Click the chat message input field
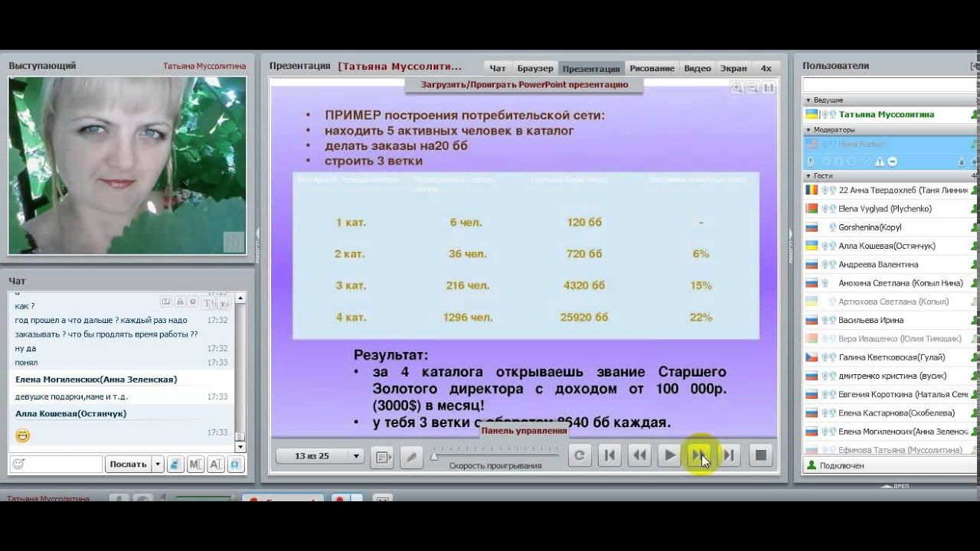Screen dimensions: 980x551 point(56,464)
